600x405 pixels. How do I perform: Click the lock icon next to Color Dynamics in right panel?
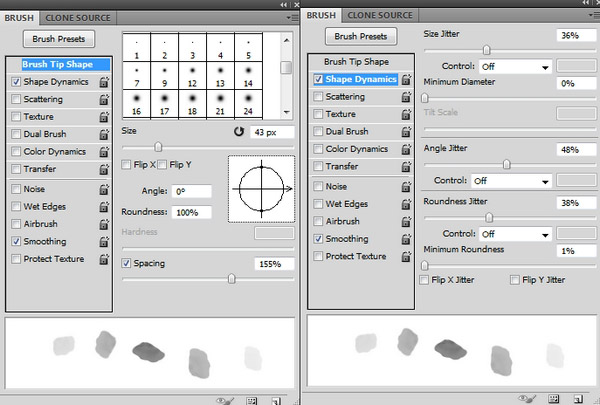[406, 149]
